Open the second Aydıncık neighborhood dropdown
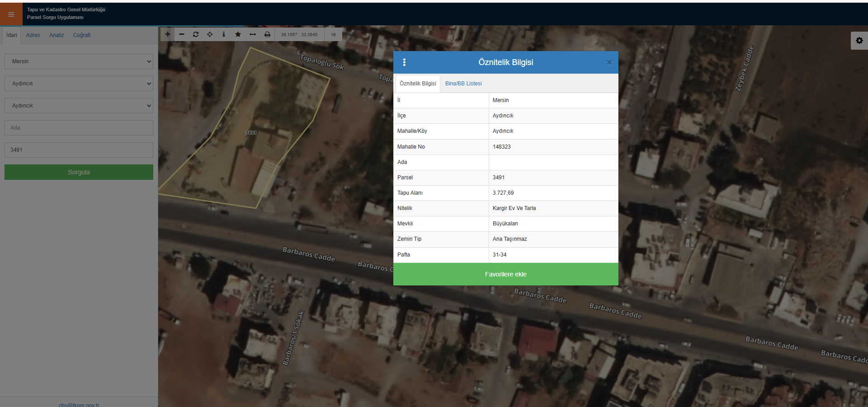Screen dimensions: 868x407 pyautogui.click(x=79, y=106)
